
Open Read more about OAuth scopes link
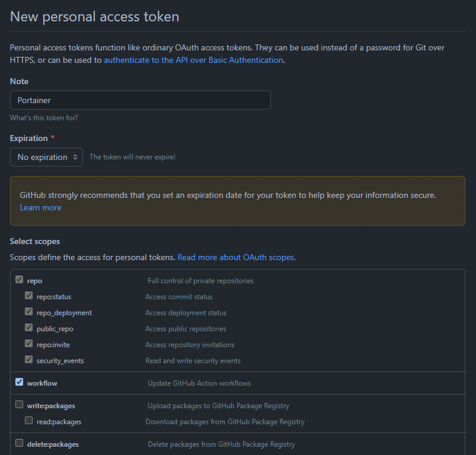click(x=236, y=257)
